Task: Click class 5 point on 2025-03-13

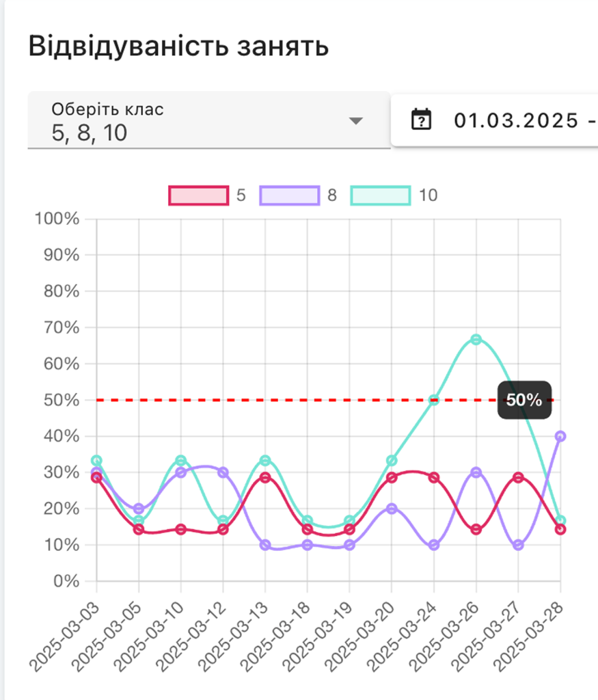Action: 265,478
